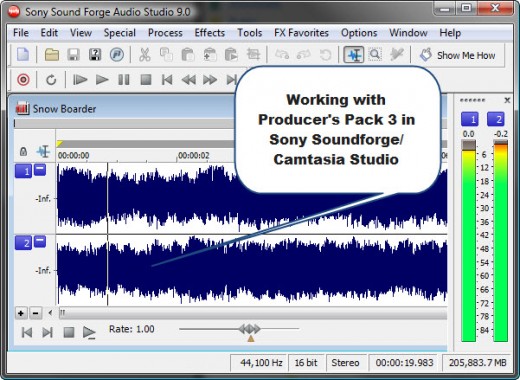Open the Options menu
Screen dimensions: 520x380
pyautogui.click(x=359, y=33)
